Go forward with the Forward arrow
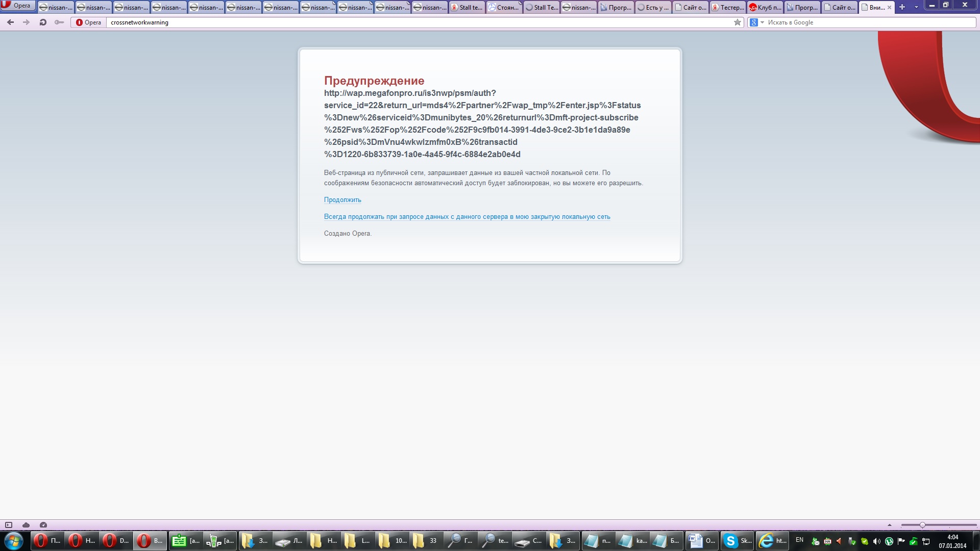This screenshot has width=980, height=551. click(x=27, y=22)
